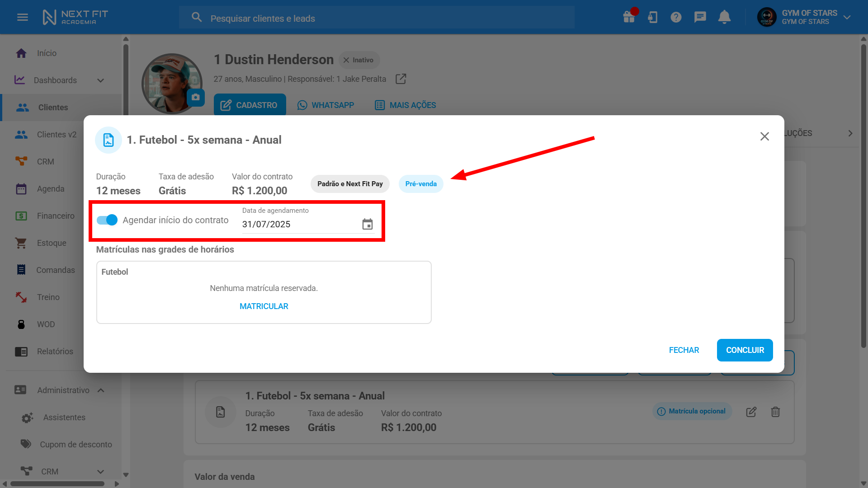
Task: Open the notifications bell
Action: tap(724, 17)
